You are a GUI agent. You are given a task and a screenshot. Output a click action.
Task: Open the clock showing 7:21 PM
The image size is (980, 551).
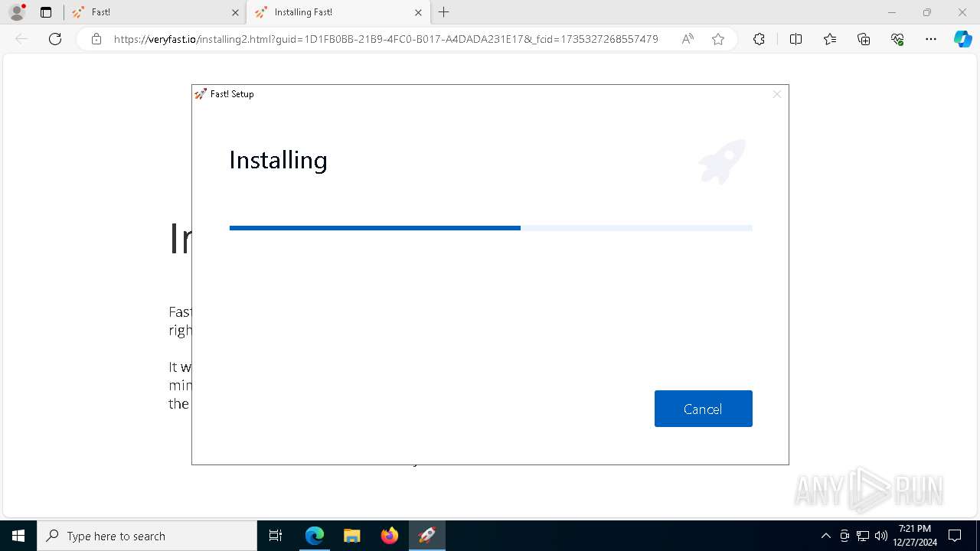[x=915, y=536]
